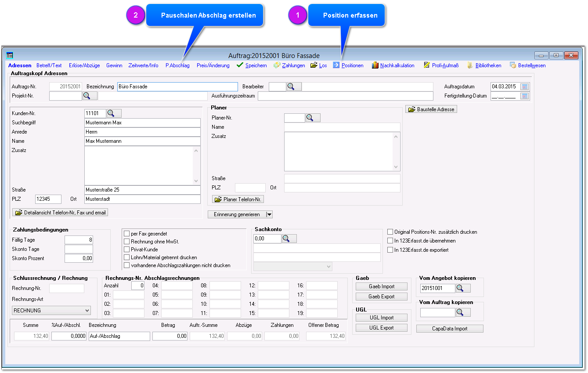Viewport: 588px width, 373px height.
Task: Click the Planer Zusatz scrollbar up arrow
Action: [x=396, y=137]
